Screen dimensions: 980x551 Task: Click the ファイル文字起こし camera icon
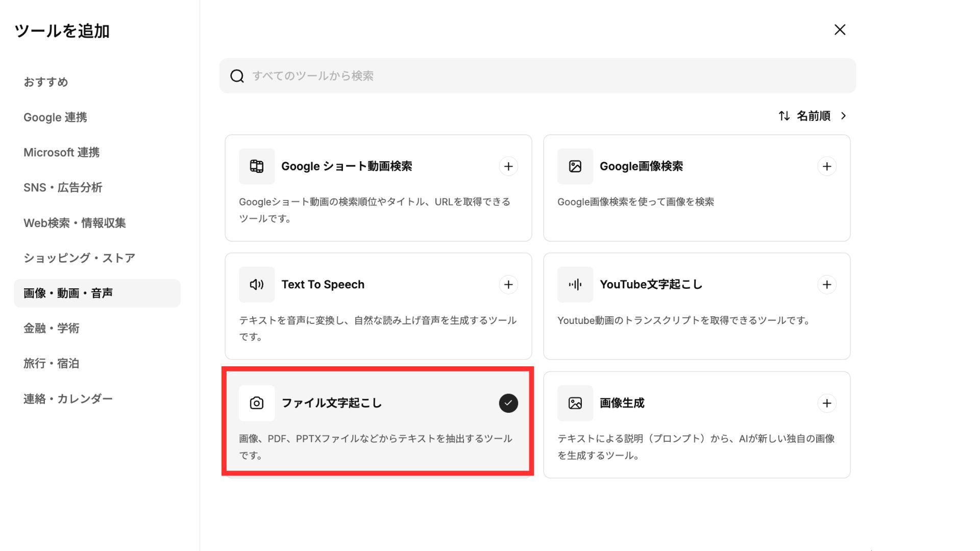pos(257,403)
